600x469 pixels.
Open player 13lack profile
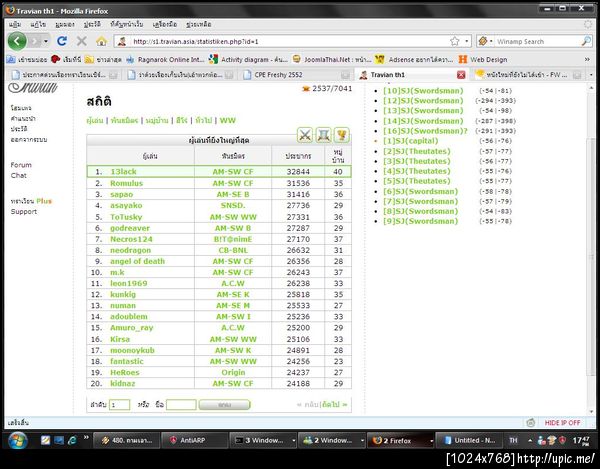click(123, 171)
